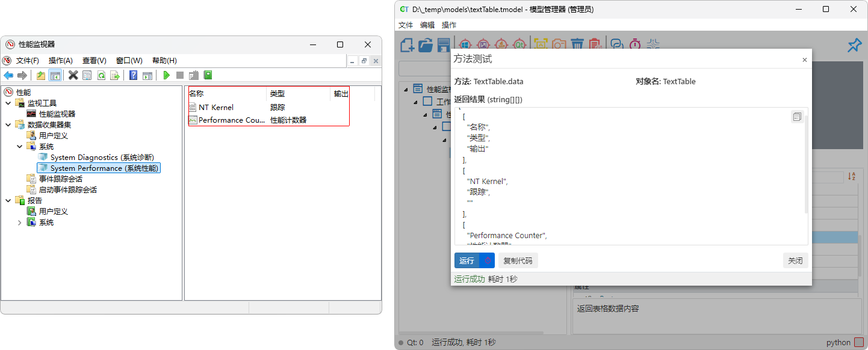The width and height of the screenshot is (868, 350).
Task: Toggle the blue pin icon in Model Manager
Action: tap(854, 45)
